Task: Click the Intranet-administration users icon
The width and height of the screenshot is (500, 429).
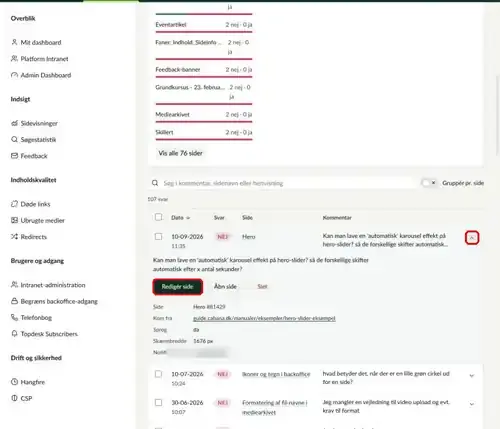Action: tap(14, 285)
